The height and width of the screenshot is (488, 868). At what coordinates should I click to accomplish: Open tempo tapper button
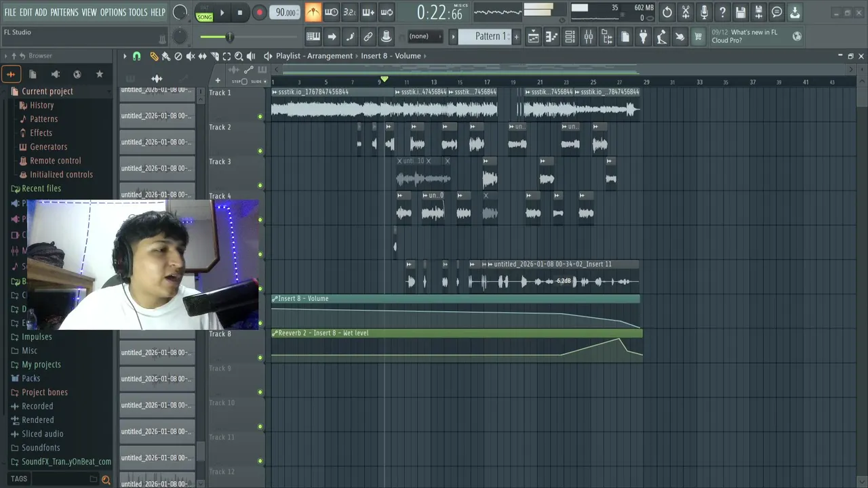coord(661,37)
